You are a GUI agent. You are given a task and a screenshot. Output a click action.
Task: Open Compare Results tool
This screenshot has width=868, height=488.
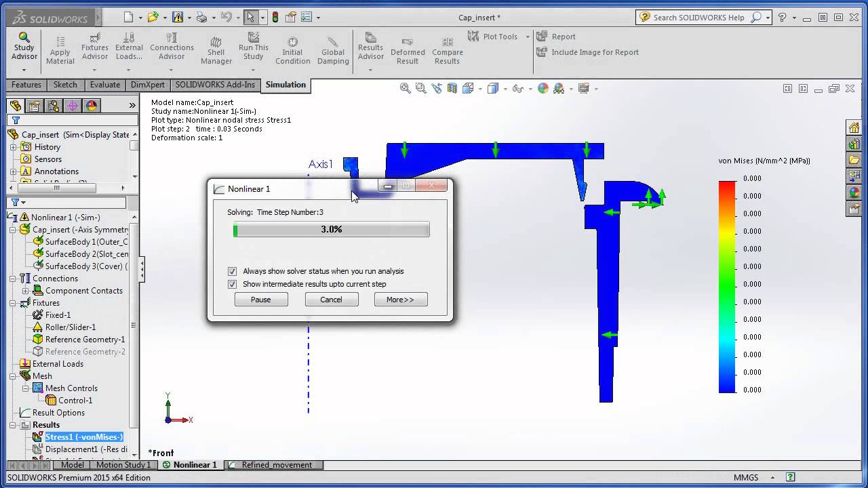(447, 51)
